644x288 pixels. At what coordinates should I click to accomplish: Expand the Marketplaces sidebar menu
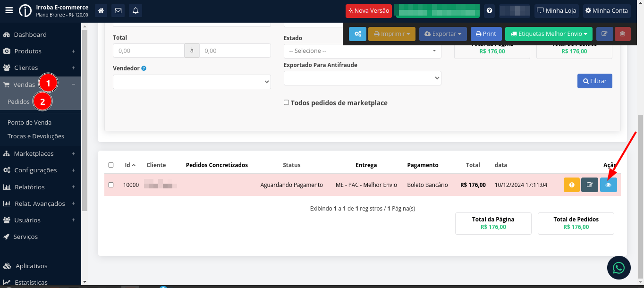[x=41, y=153]
